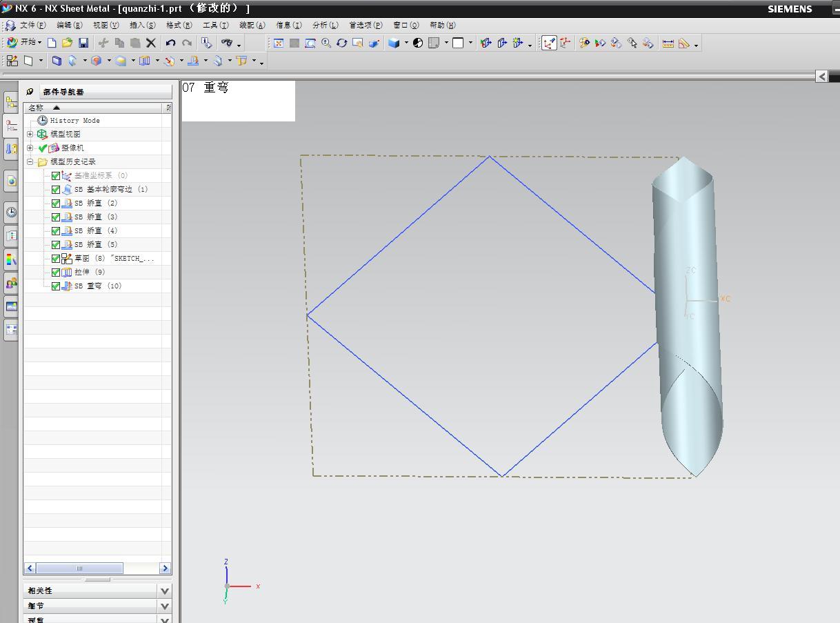The height and width of the screenshot is (623, 840).
Task: Click the scrollbar left arrow in navigator
Action: (30, 568)
